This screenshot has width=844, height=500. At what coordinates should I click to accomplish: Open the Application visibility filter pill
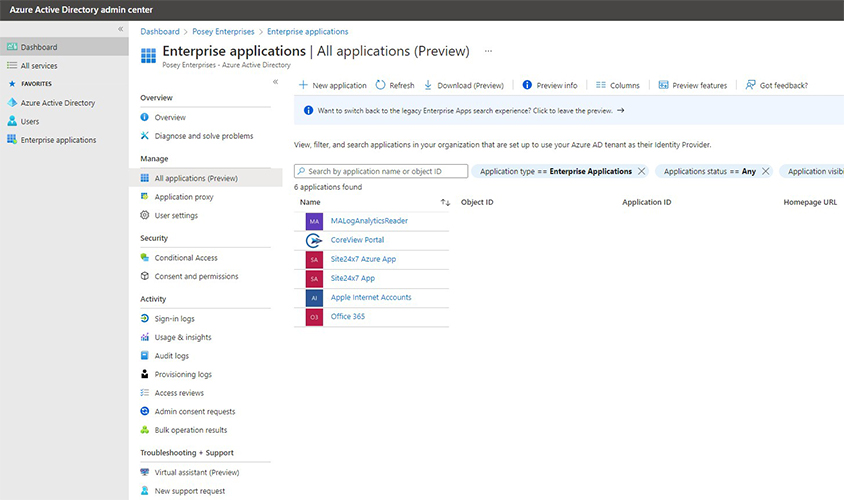[x=812, y=171]
